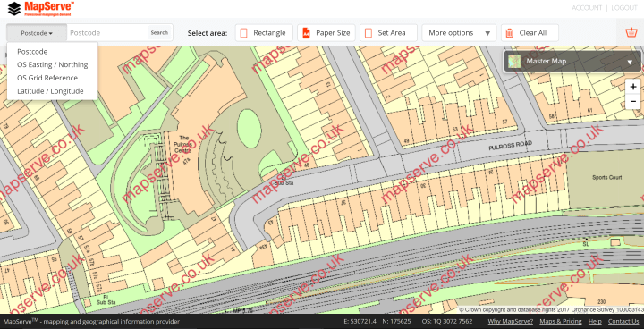Click the MapServe logo
This screenshot has width=644, height=329.
(41, 8)
